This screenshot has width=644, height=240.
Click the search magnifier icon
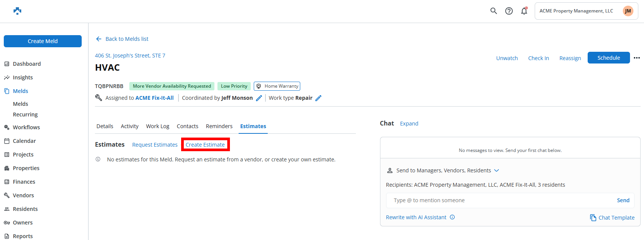click(493, 11)
